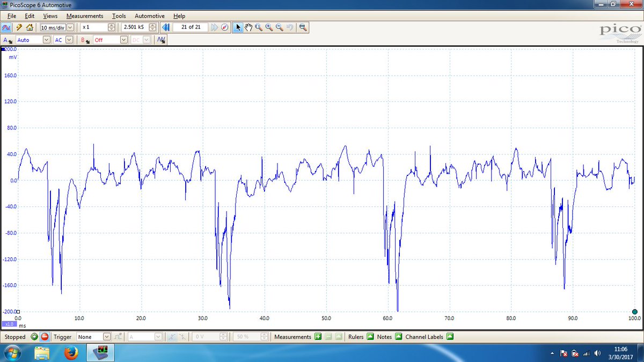
Task: Open Channel B options button
Action: point(85,40)
